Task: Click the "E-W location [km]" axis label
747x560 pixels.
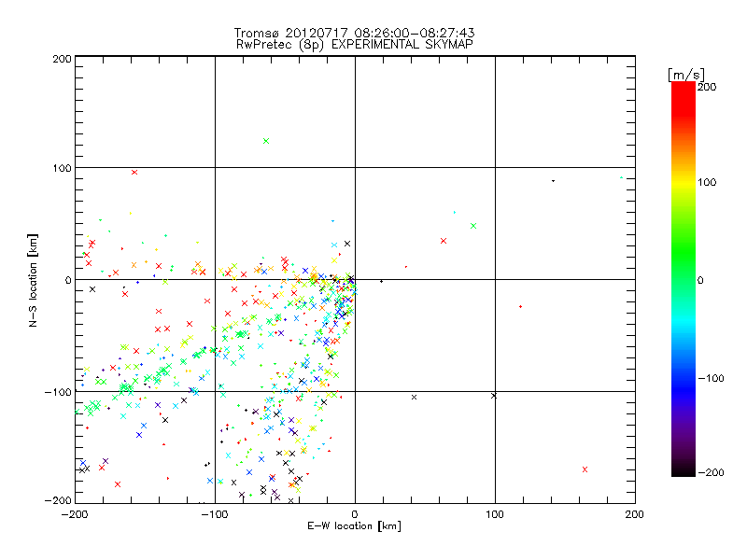Action: point(354,526)
